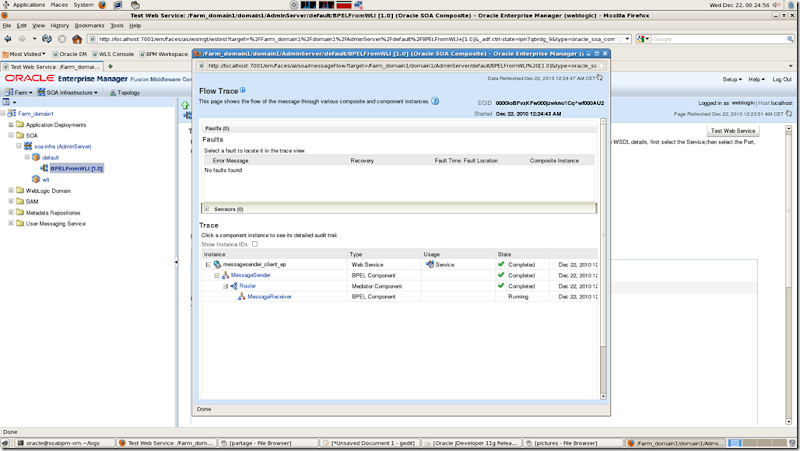800x451 pixels.
Task: Go back using the Firefox back arrow
Action: [x=8, y=39]
